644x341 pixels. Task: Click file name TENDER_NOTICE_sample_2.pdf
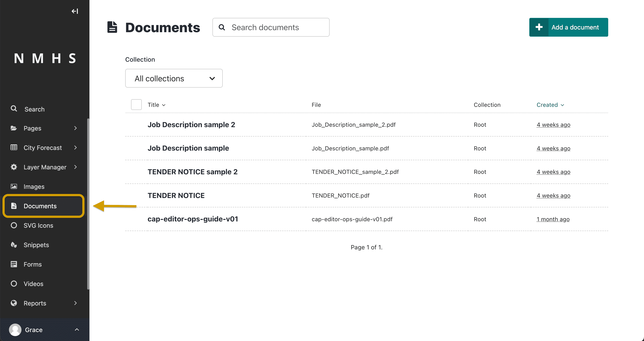click(x=355, y=172)
